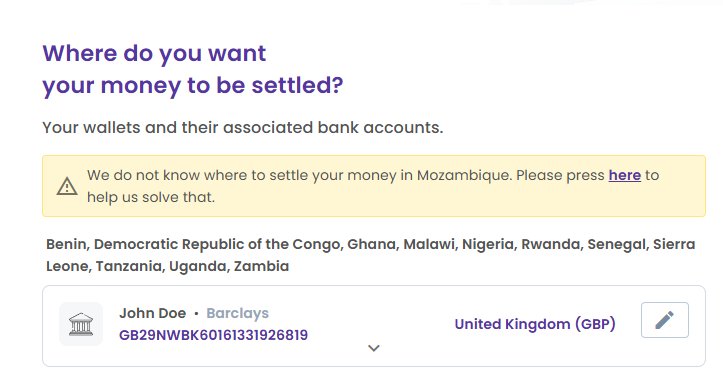This screenshot has height=392, width=723.
Task: Expand the bank account chevron arrow
Action: (x=373, y=348)
